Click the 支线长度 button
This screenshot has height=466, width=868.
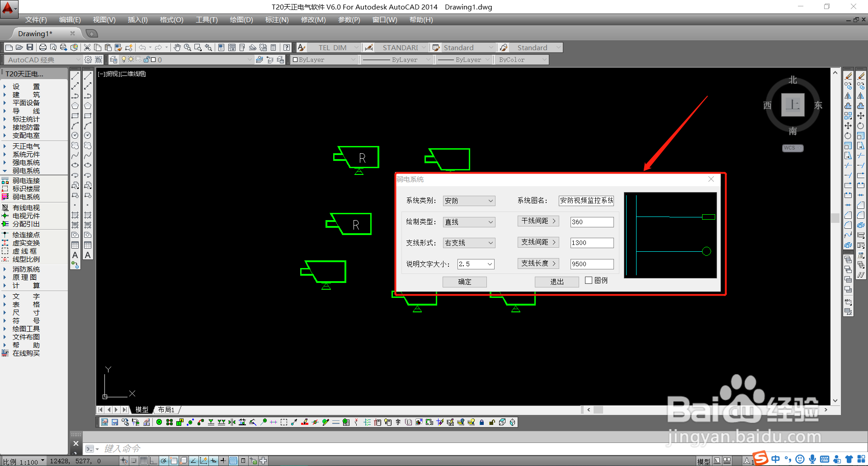[538, 264]
